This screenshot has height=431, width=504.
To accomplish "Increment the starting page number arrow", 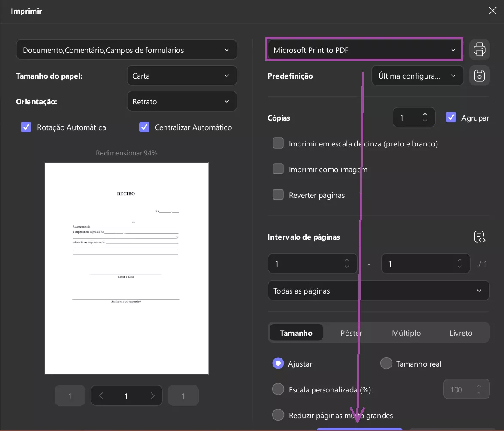I will coord(346,260).
